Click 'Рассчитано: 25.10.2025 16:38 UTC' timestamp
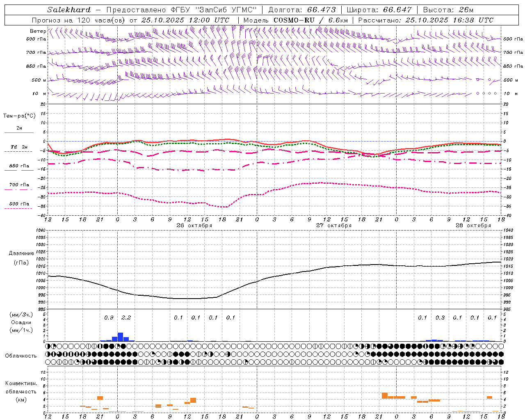Image resolution: width=525 pixels, height=420 pixels. [426, 20]
